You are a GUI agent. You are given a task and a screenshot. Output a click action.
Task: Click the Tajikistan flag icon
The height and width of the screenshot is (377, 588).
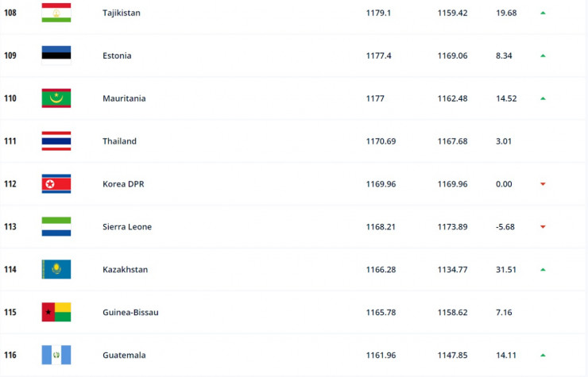tap(56, 13)
